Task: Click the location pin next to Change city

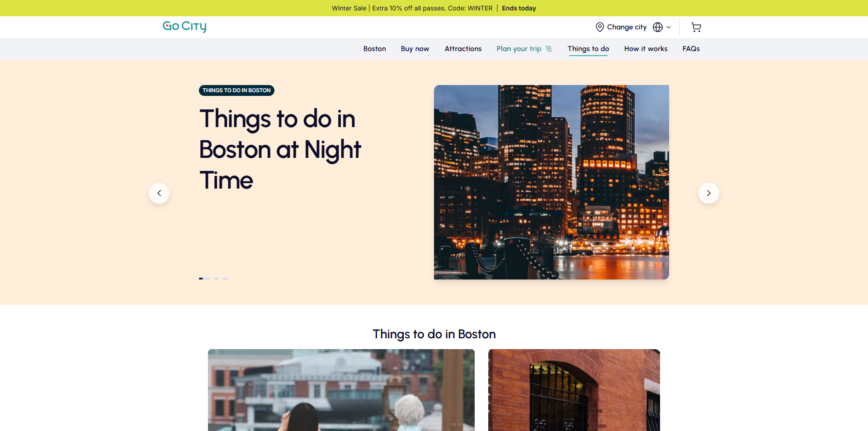Action: 599,27
